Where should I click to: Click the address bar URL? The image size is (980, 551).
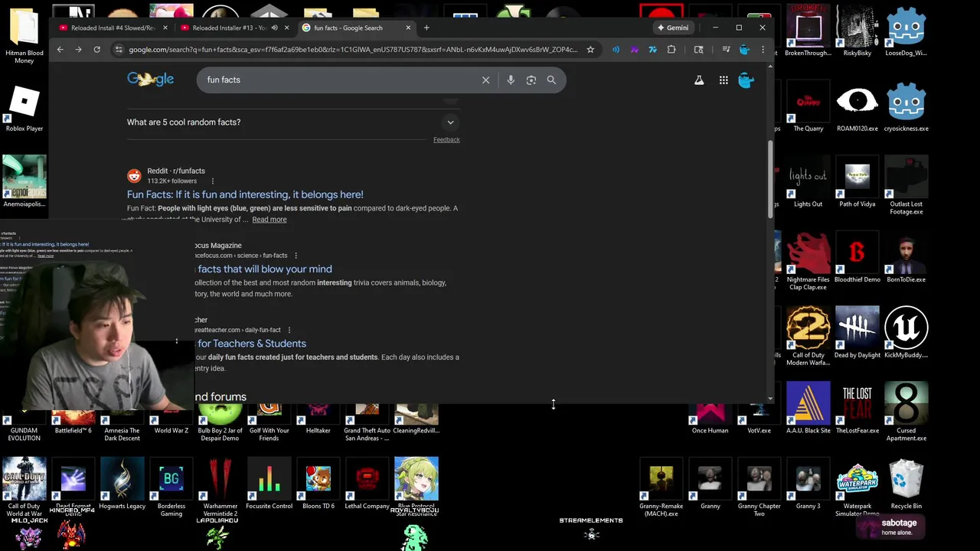(x=353, y=50)
